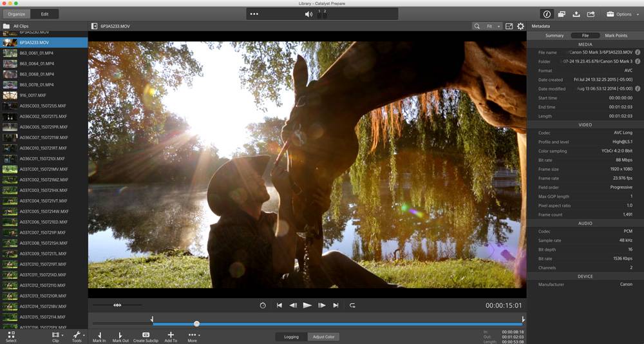Click Create Subclip button
The height and width of the screenshot is (344, 644).
(146, 337)
